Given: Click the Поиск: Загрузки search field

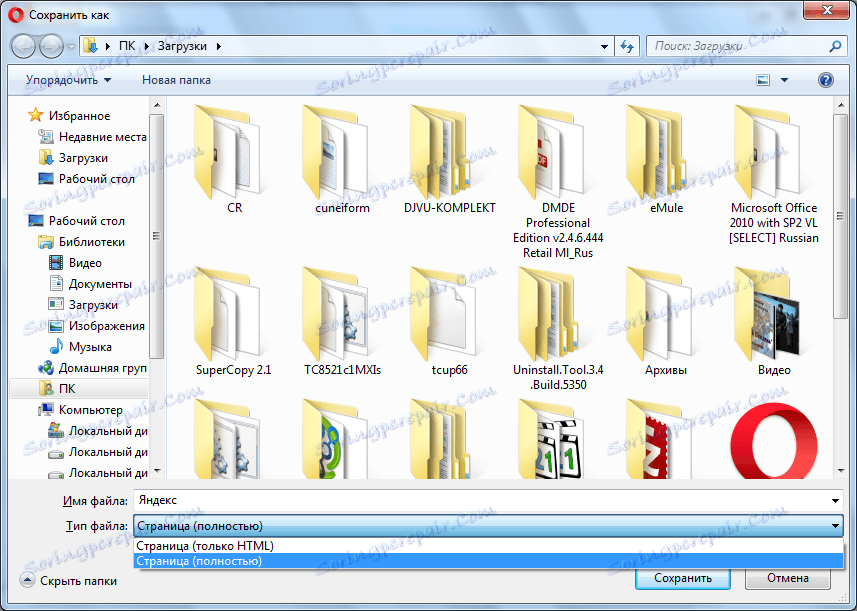Looking at the screenshot, I should [738, 46].
